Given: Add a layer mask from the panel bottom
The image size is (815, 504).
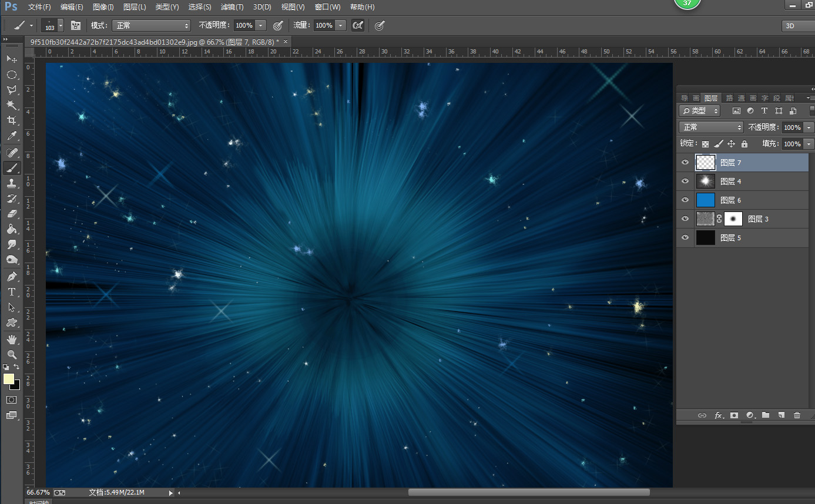Looking at the screenshot, I should pyautogui.click(x=734, y=415).
